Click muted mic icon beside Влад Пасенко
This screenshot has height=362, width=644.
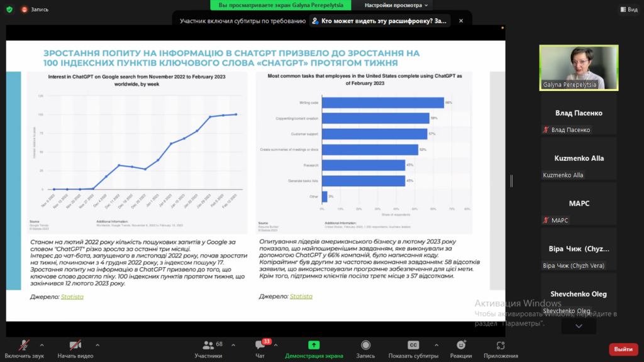point(546,129)
